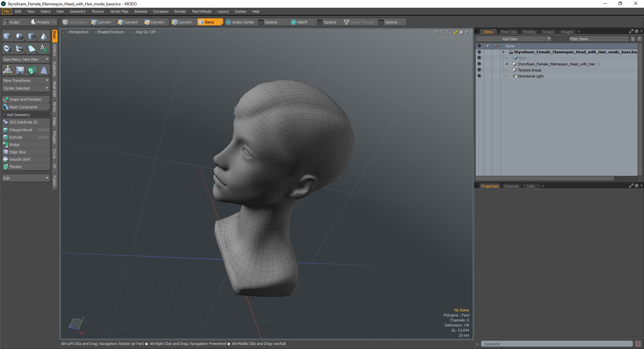Select the Pen polygon tool
The height and width of the screenshot is (349, 644).
tap(32, 49)
